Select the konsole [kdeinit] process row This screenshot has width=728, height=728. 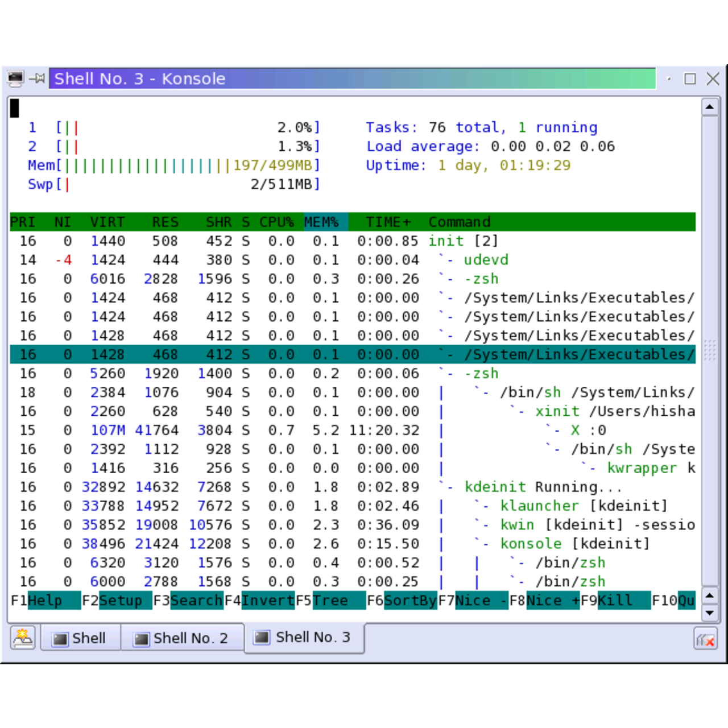pyautogui.click(x=353, y=544)
